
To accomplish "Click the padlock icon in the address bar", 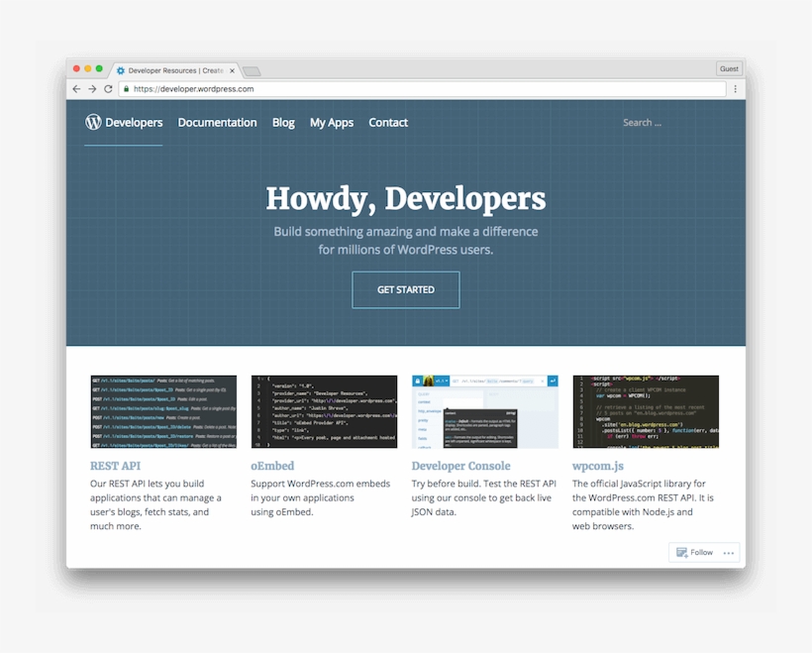I will [127, 88].
